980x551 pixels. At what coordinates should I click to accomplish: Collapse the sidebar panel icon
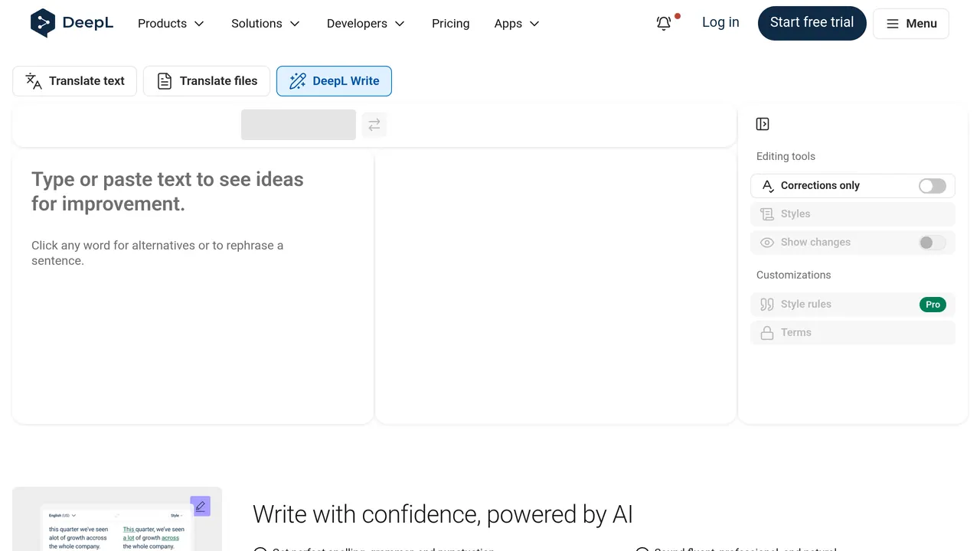pyautogui.click(x=763, y=124)
